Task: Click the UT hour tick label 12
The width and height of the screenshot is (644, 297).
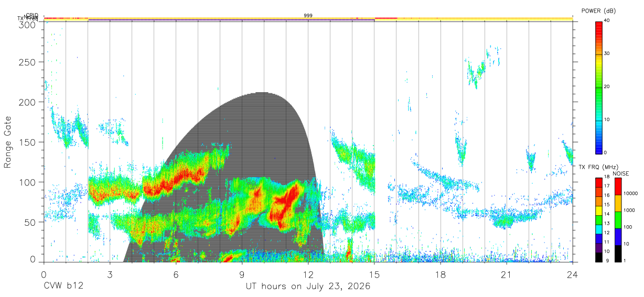Action: (x=308, y=274)
